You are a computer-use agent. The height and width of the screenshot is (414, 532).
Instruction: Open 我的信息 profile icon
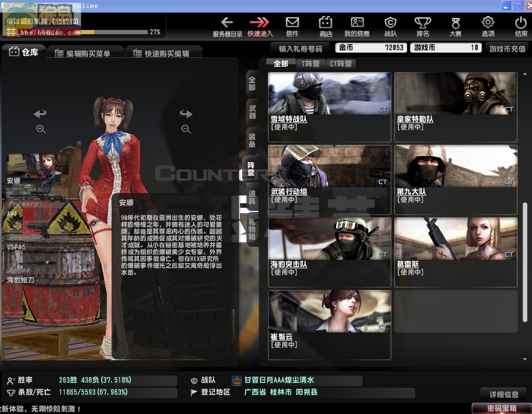tap(357, 27)
